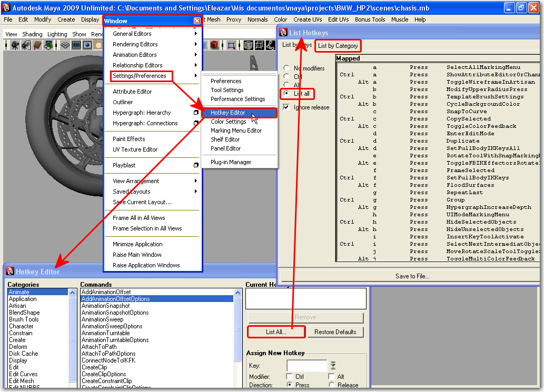
Task: Open option box for Hypergraph: Connections
Action: [196, 123]
